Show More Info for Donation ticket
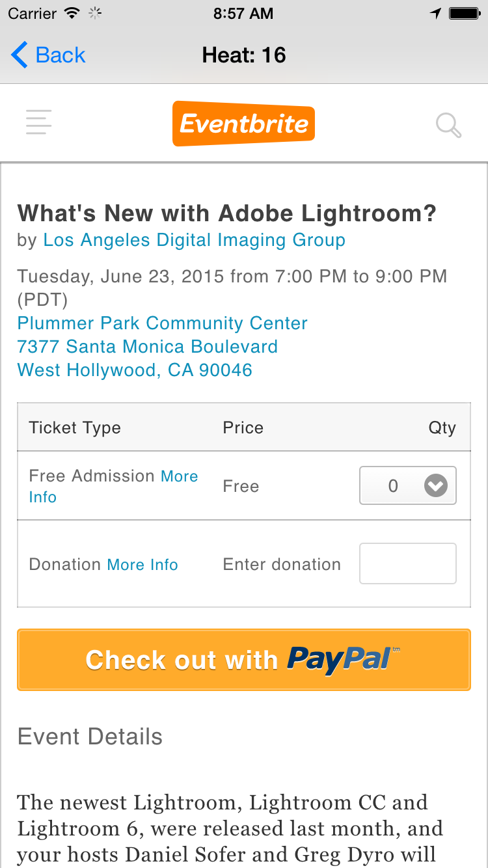488x868 pixels. 142,564
